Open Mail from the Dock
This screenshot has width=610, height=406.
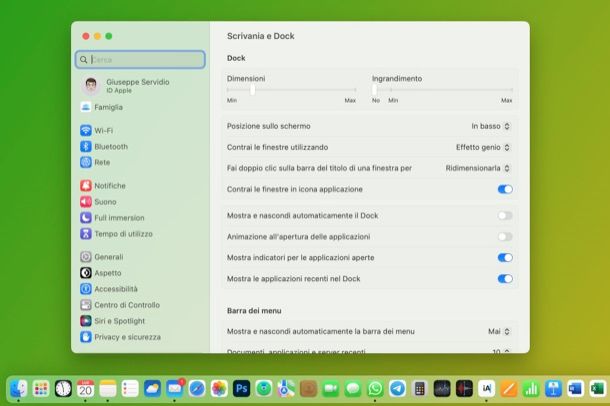click(175, 388)
